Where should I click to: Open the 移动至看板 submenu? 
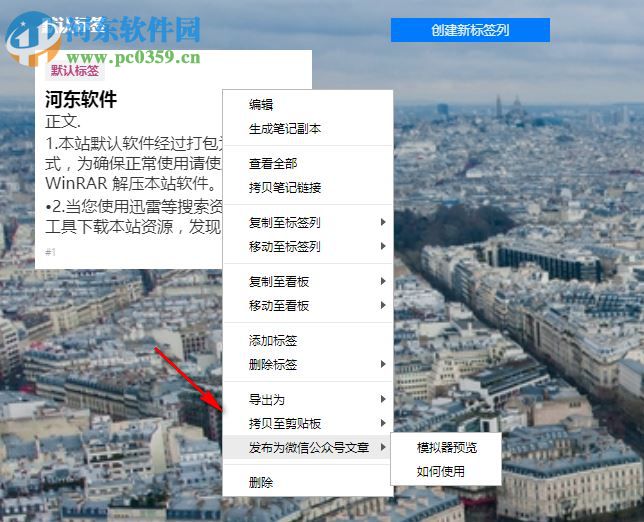308,305
